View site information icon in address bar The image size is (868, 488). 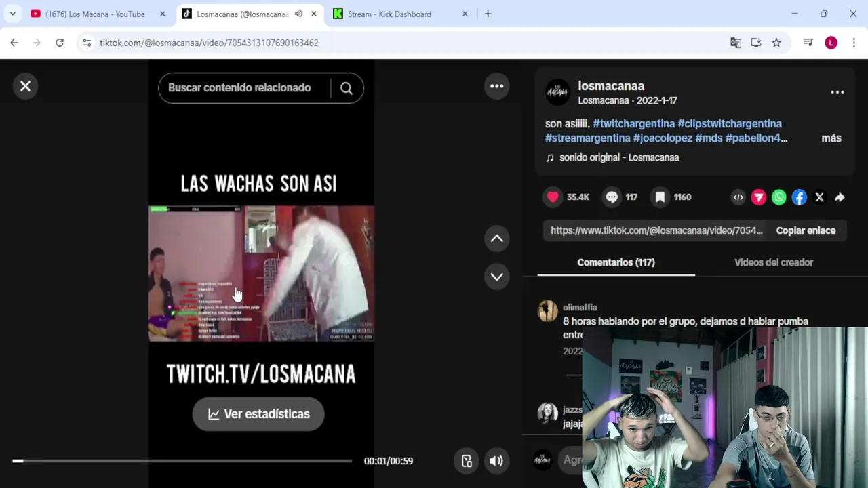[x=87, y=43]
